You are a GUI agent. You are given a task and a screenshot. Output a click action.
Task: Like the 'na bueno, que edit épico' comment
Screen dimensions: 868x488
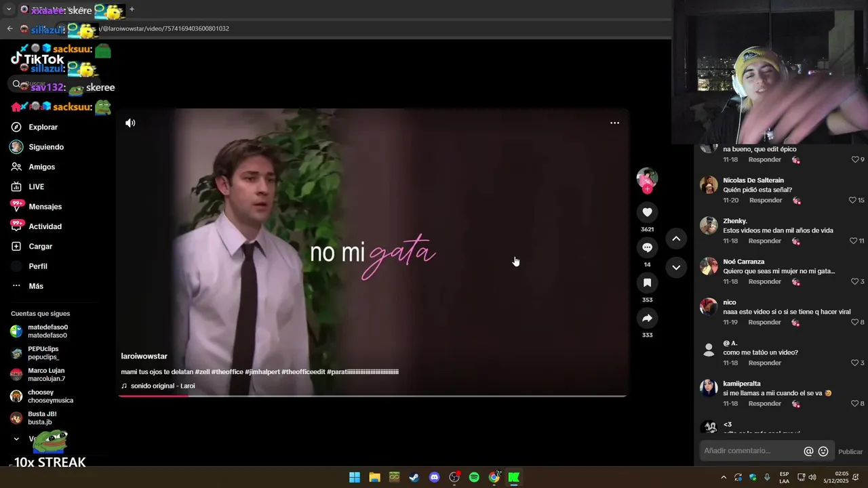pyautogui.click(x=855, y=160)
